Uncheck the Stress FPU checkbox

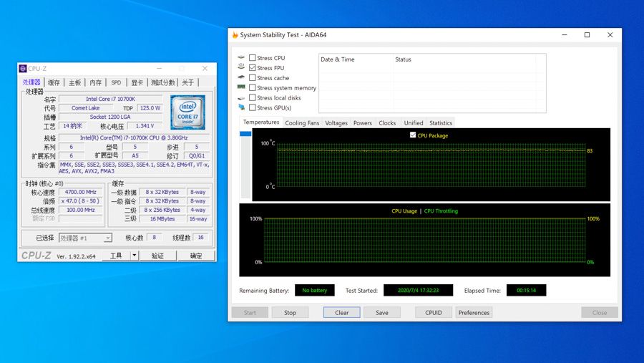click(x=253, y=68)
